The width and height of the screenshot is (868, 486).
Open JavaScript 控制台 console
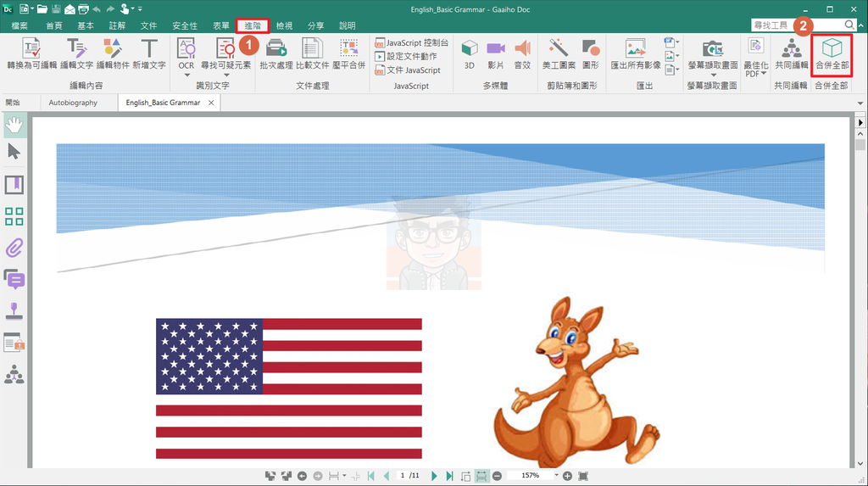[411, 42]
